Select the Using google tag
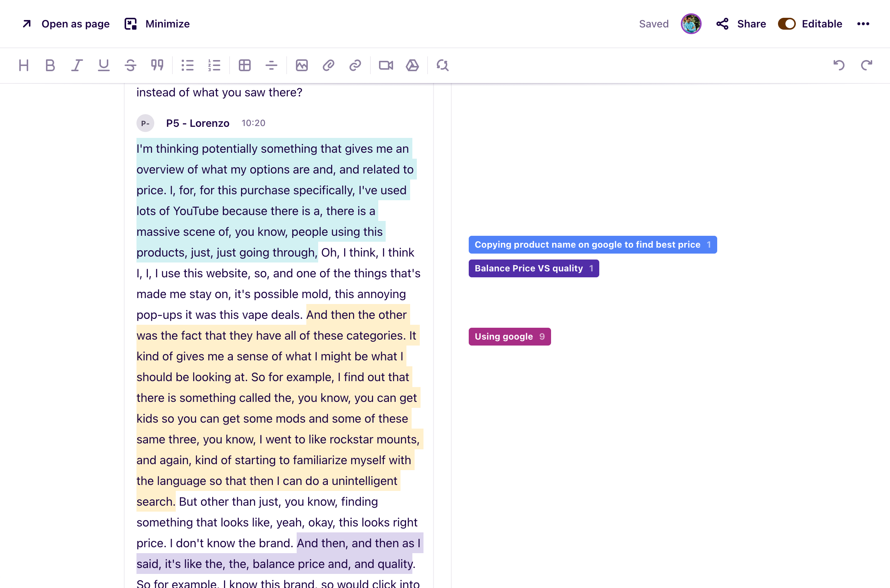 pyautogui.click(x=509, y=336)
